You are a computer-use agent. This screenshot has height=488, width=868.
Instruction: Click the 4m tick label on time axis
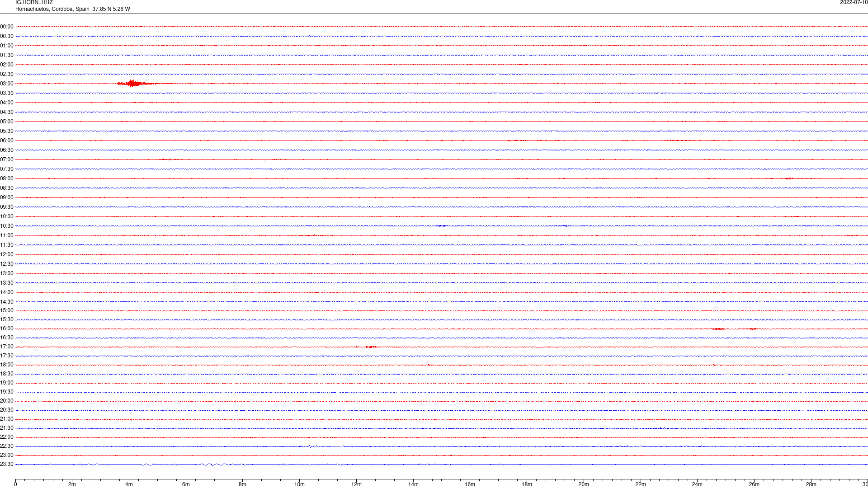(129, 484)
